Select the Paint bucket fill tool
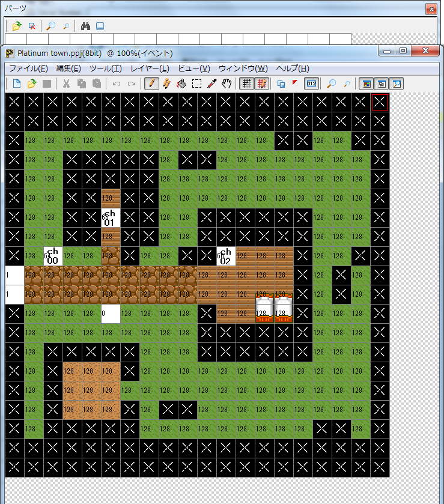Image resolution: width=444 pixels, height=504 pixels. (181, 84)
